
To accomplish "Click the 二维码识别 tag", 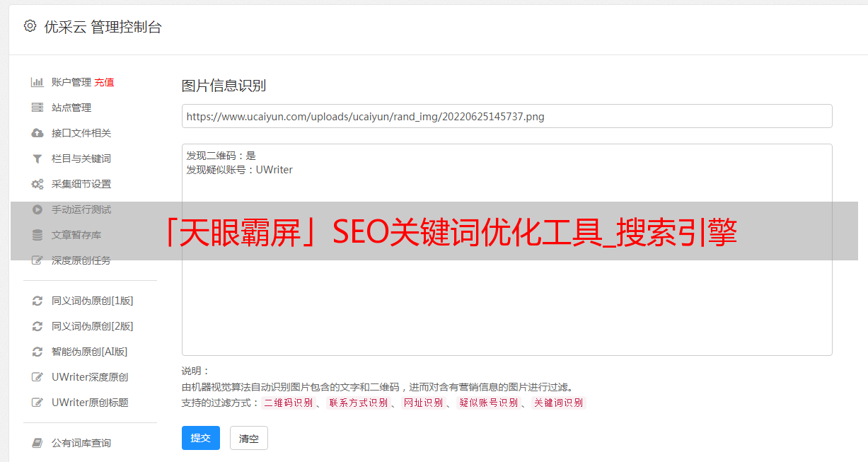I will point(288,403).
